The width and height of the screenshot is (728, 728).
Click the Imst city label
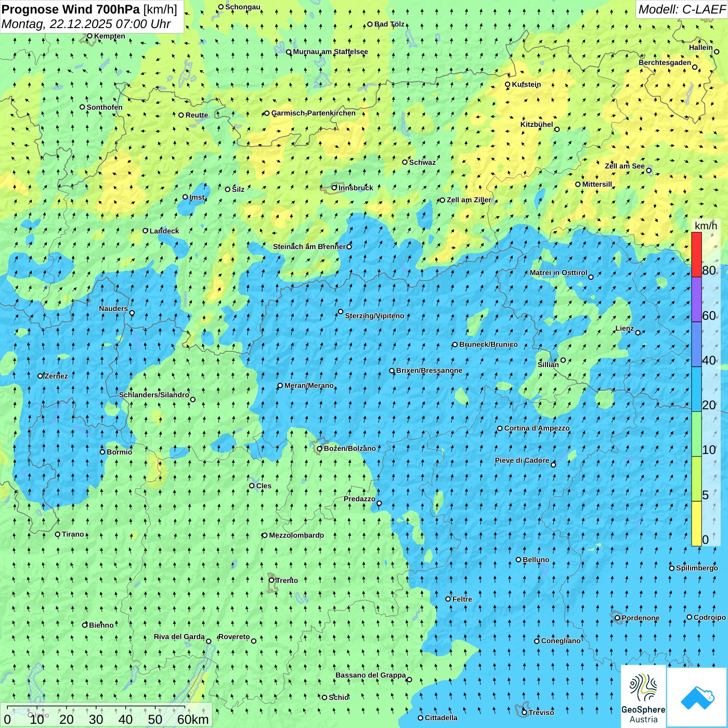197,197
